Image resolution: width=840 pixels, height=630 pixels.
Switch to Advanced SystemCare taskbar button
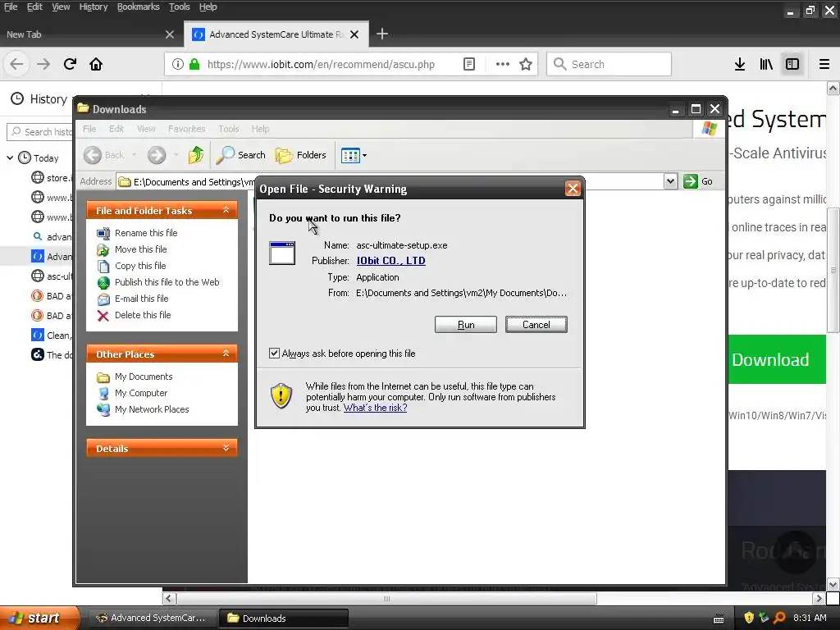(x=152, y=618)
